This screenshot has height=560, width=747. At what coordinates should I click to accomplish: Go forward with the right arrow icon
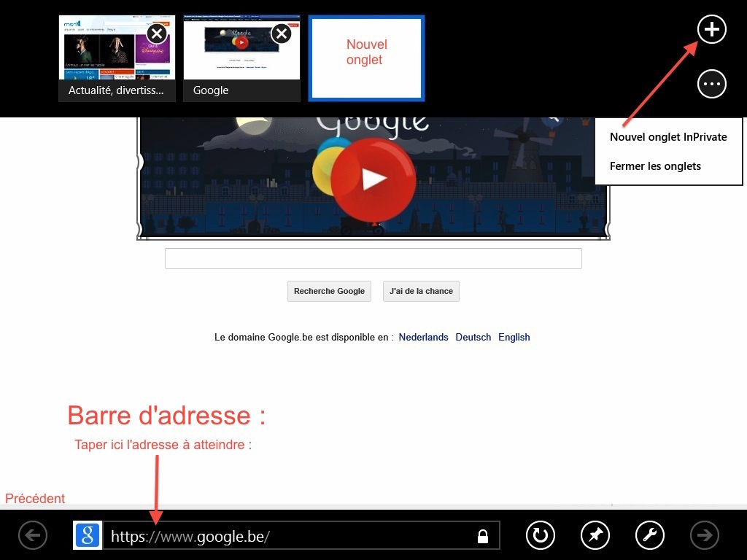coord(705,535)
